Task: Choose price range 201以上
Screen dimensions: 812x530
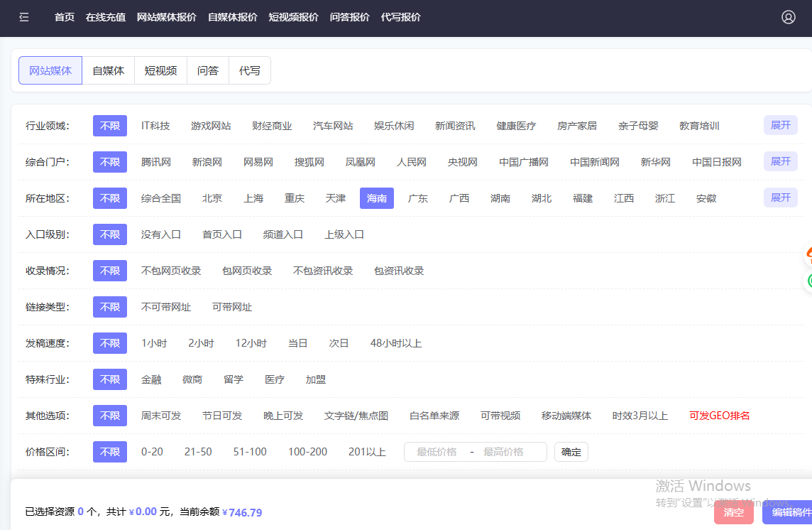Action: [x=367, y=453]
